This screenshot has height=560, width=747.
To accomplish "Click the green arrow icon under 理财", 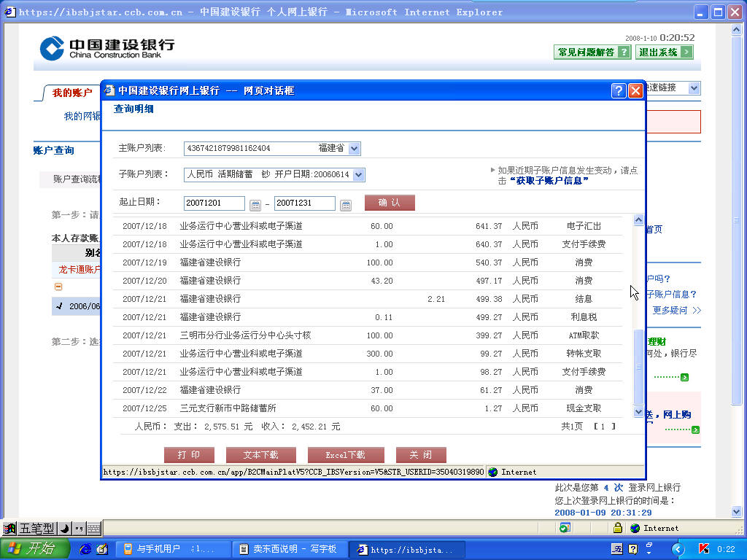I will tap(684, 378).
